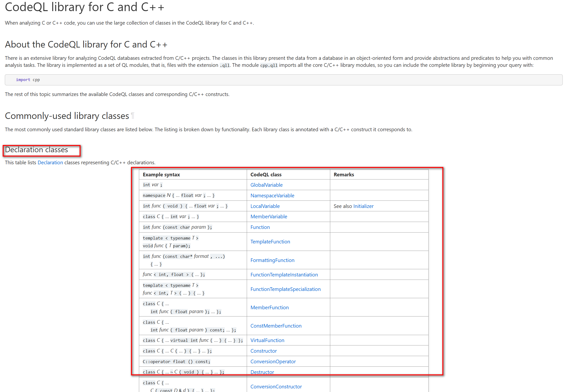Viewport: 576px width, 392px height.
Task: Follow the Initializer link in Remarks
Action: [363, 206]
